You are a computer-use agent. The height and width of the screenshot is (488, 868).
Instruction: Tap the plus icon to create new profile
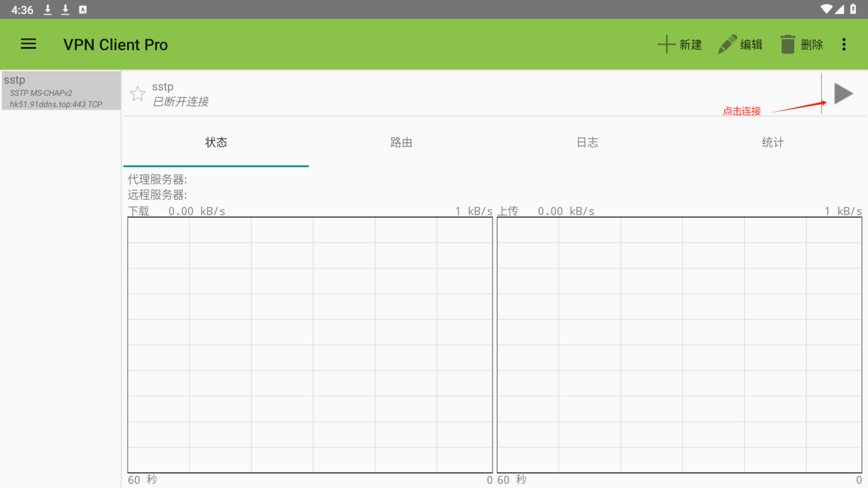[666, 44]
